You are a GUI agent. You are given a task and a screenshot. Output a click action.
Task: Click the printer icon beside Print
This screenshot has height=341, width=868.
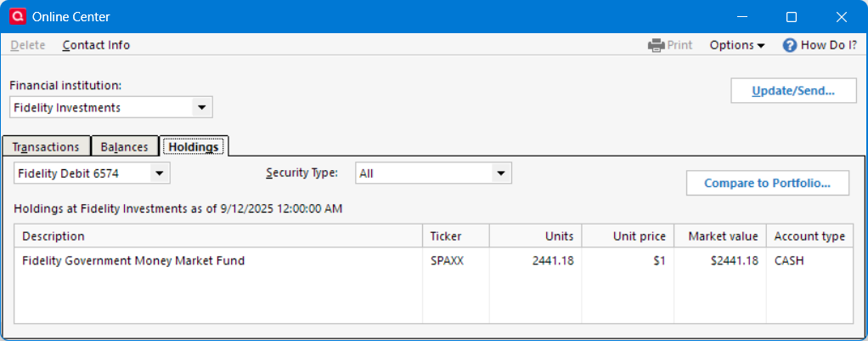pyautogui.click(x=656, y=45)
